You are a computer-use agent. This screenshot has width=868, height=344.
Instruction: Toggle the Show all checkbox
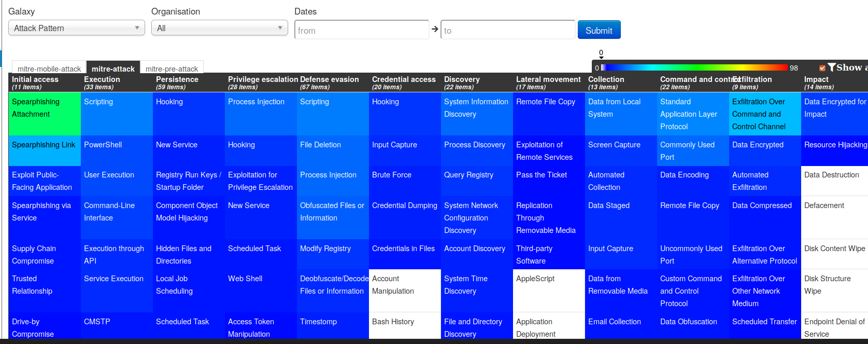coord(822,68)
